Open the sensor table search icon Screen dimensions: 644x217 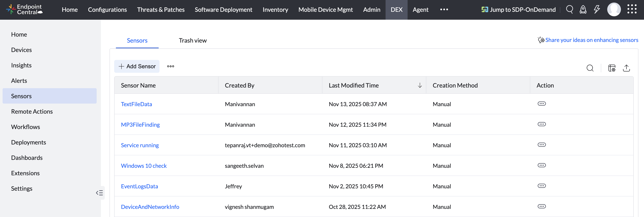pyautogui.click(x=590, y=68)
